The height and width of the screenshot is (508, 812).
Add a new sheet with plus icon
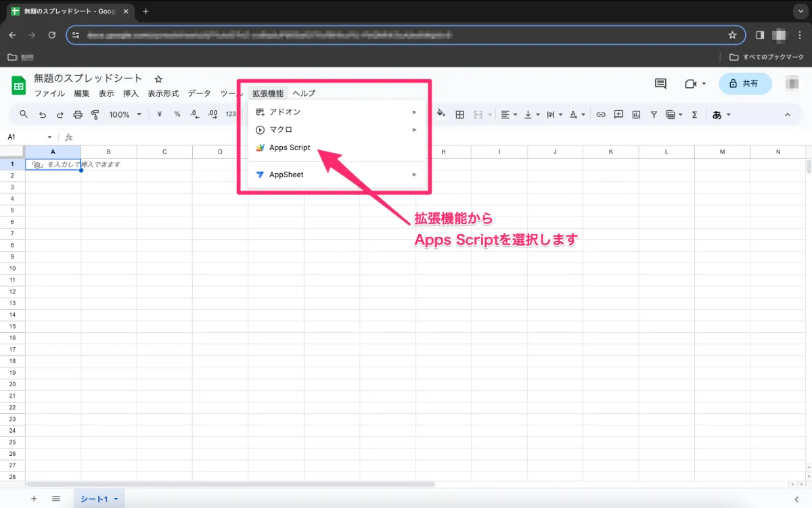tap(34, 499)
